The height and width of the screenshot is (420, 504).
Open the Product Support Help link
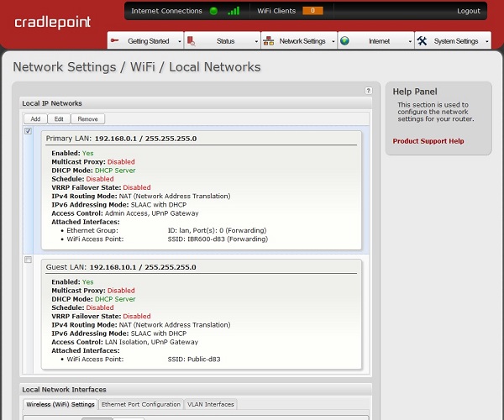tap(428, 141)
